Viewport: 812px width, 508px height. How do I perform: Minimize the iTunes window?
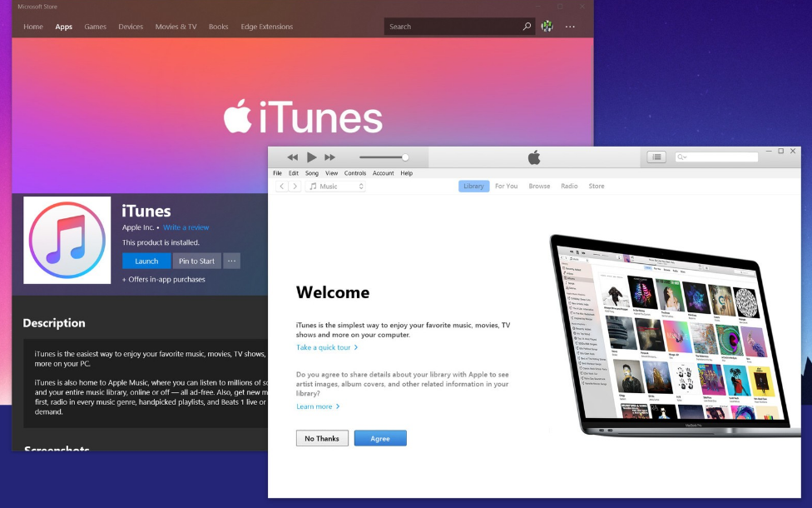(769, 152)
